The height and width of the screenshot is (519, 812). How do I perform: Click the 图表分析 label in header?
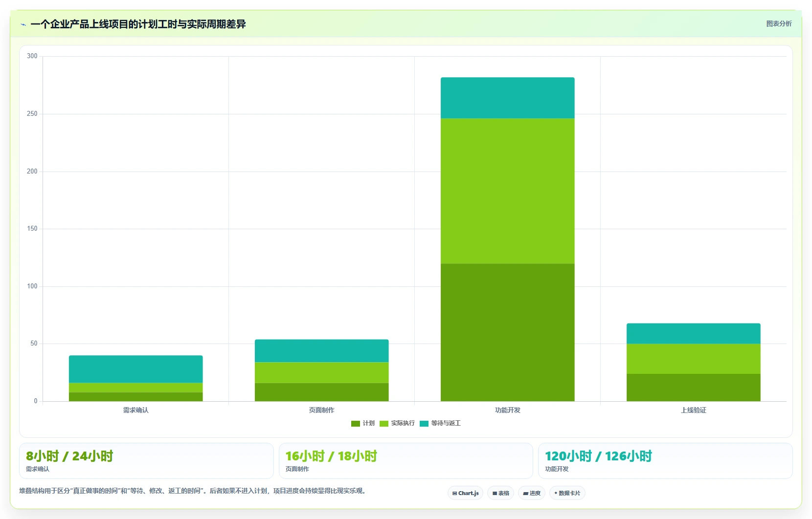coord(779,23)
